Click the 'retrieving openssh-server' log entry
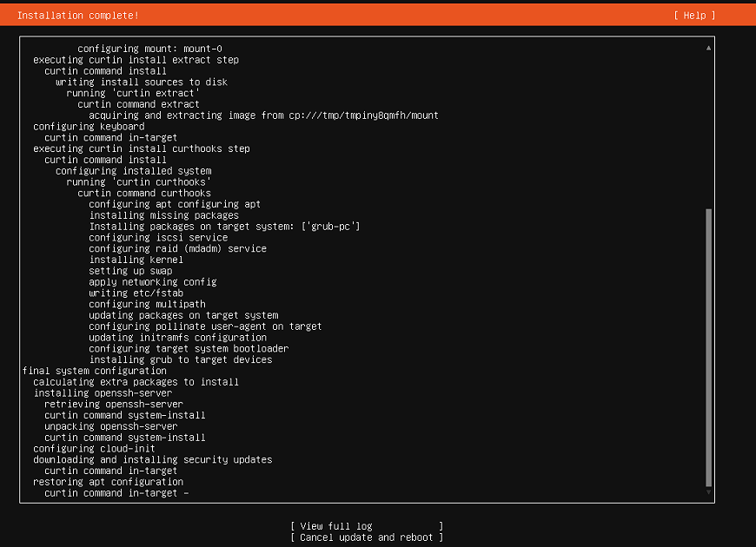 pyautogui.click(x=114, y=404)
